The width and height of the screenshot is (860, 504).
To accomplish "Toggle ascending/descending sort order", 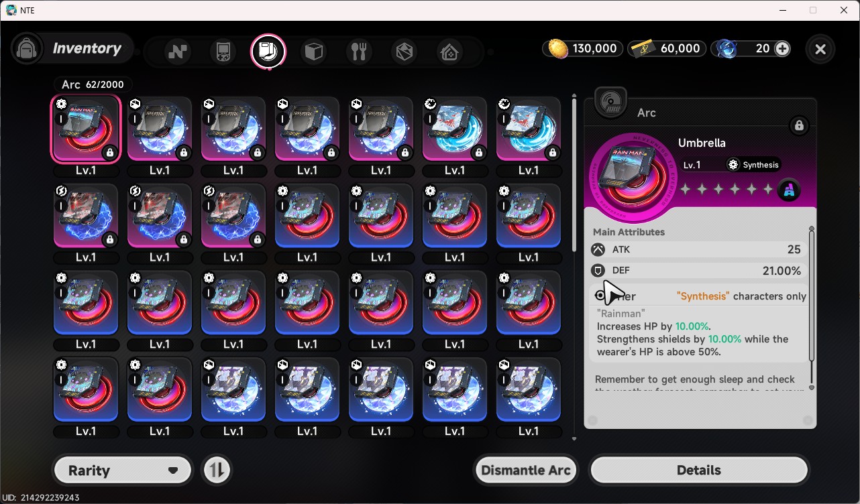I will click(216, 470).
